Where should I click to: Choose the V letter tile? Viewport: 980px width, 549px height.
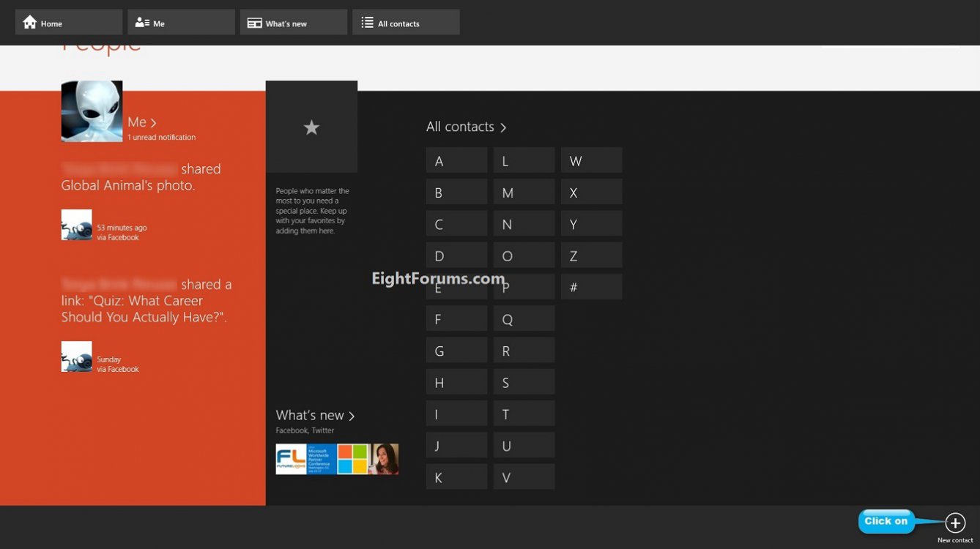[x=524, y=477]
